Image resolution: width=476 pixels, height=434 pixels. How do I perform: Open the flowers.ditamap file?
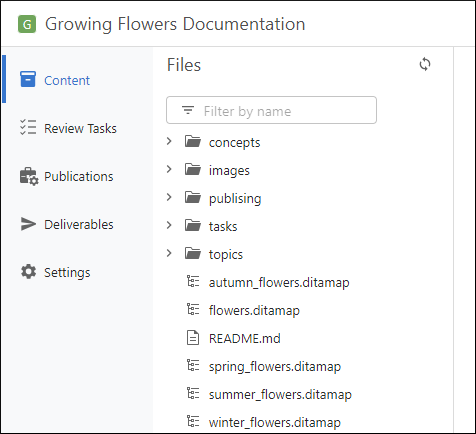pos(254,310)
